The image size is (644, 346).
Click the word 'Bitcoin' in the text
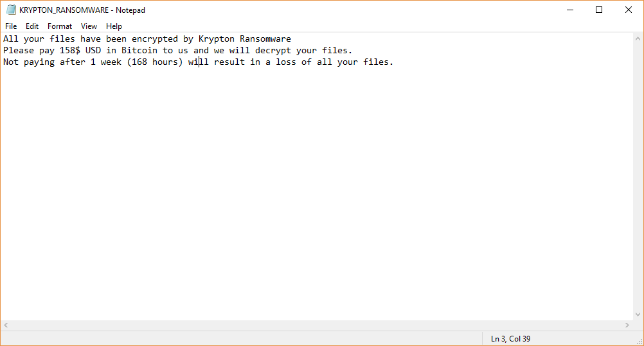(x=139, y=51)
